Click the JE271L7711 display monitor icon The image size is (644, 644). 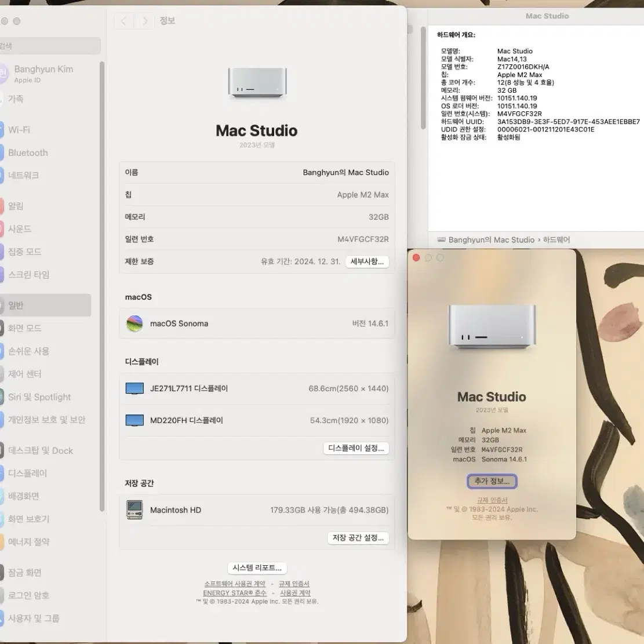click(134, 388)
